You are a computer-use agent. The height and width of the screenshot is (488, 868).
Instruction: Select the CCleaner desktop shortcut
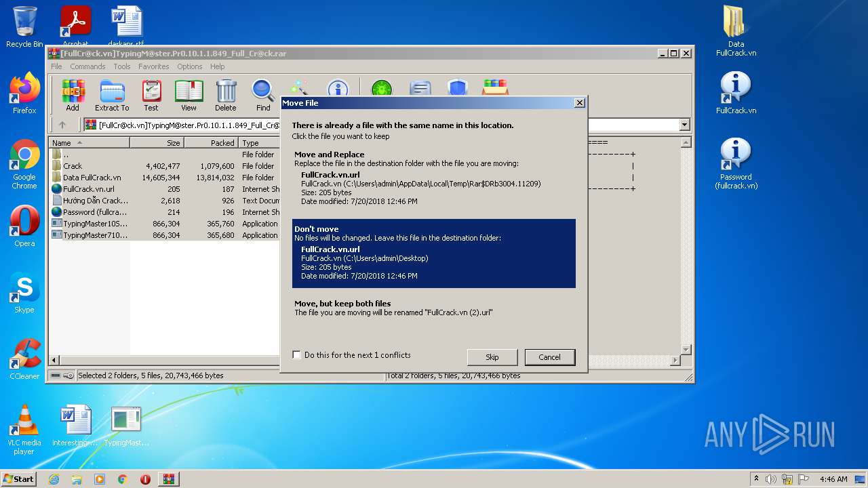(x=24, y=359)
